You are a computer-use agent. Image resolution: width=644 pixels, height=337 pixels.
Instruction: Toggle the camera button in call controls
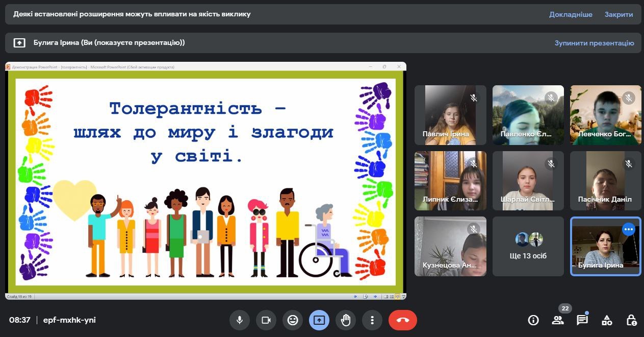266,320
